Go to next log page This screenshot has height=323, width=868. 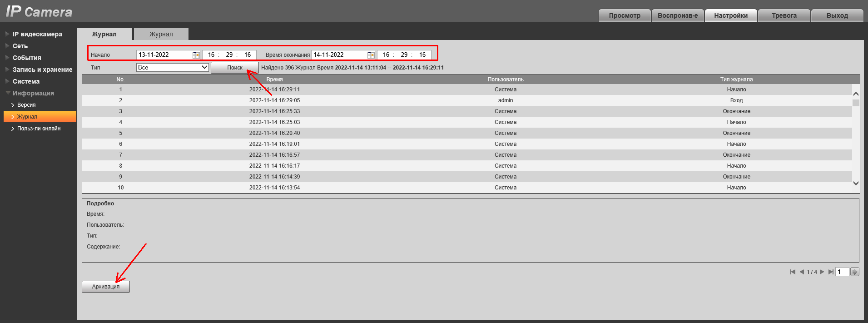(x=822, y=272)
